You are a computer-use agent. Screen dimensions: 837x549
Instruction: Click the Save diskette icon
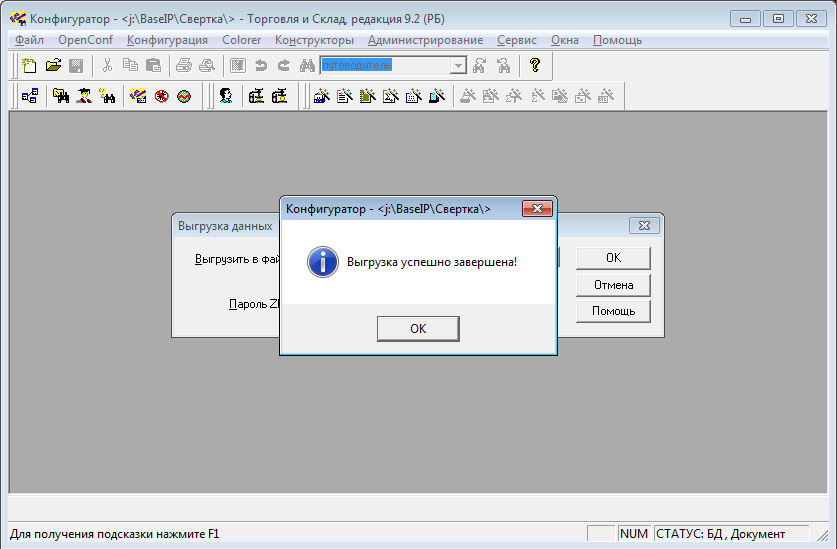coord(76,66)
